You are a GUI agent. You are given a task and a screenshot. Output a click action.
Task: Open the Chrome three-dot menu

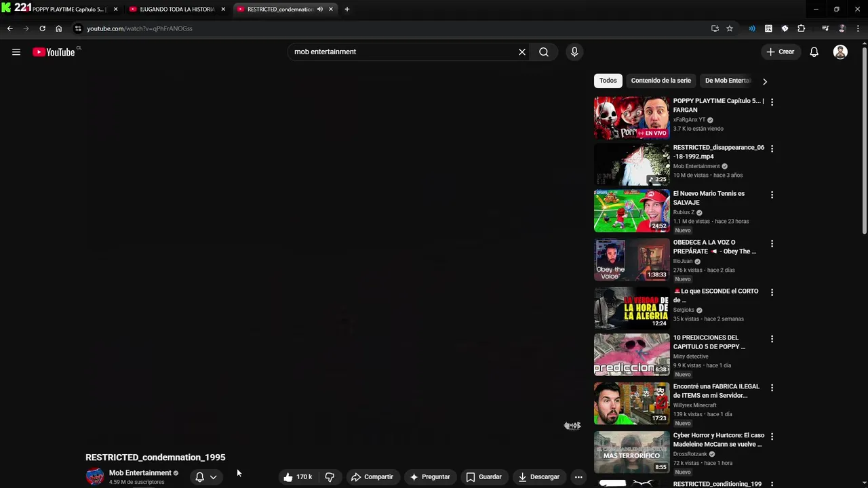coord(858,28)
